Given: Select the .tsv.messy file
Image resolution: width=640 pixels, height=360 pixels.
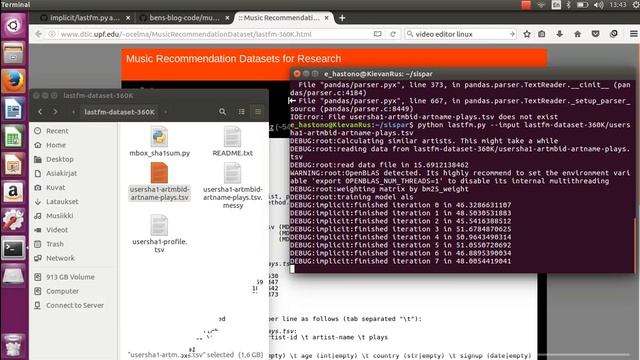Looking at the screenshot, I should (x=233, y=186).
